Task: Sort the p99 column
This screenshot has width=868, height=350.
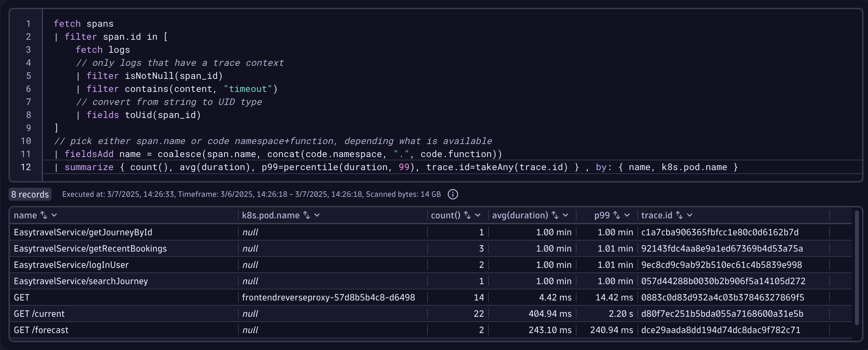Action: tap(616, 215)
